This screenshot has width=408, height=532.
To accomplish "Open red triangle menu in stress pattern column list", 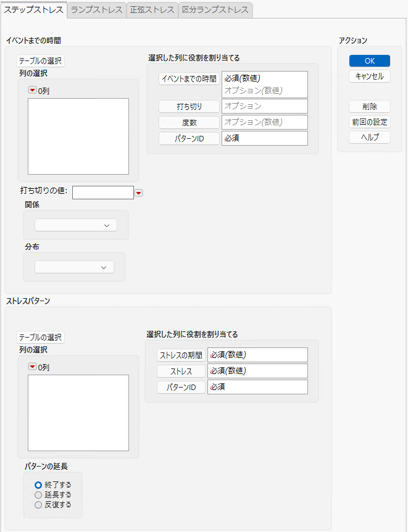I will (x=32, y=367).
